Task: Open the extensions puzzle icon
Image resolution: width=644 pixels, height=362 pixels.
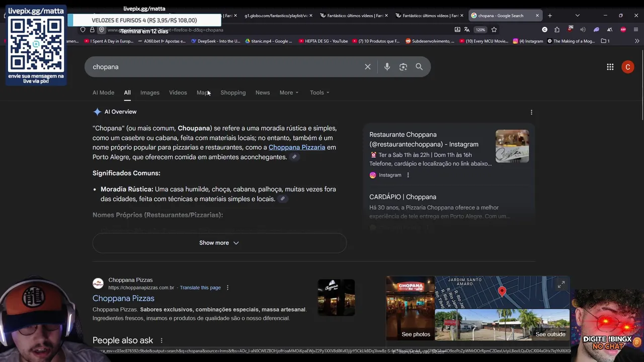Action: pos(557,30)
